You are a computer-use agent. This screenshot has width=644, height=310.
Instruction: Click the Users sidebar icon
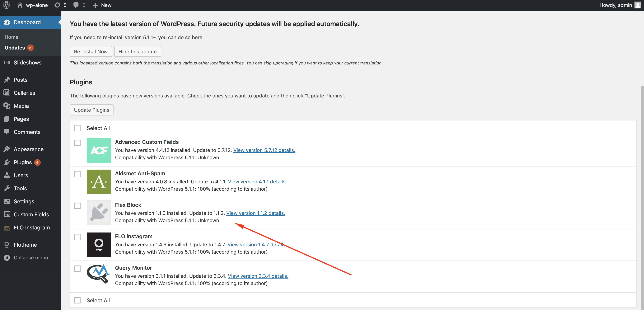7,175
